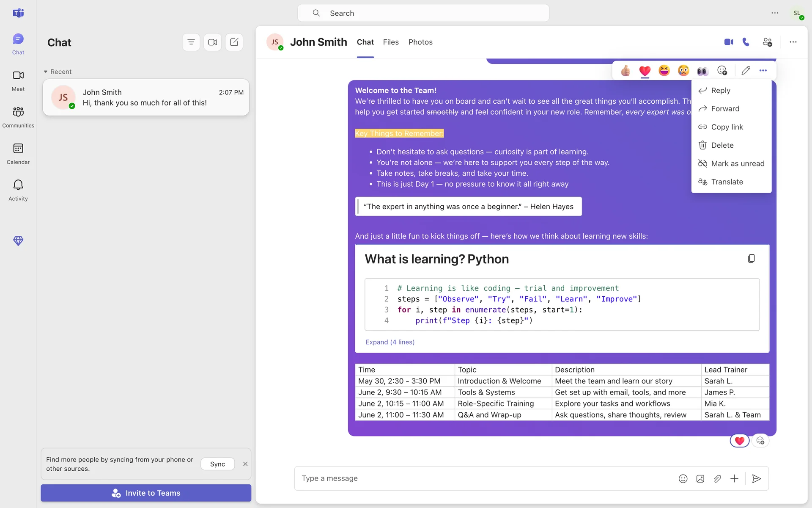The width and height of the screenshot is (812, 508).
Task: Start an audio call
Action: point(746,42)
